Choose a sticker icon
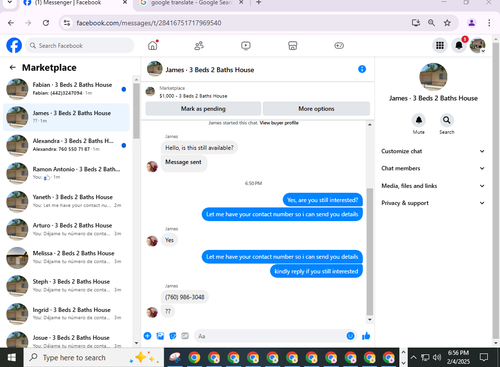 172,336
